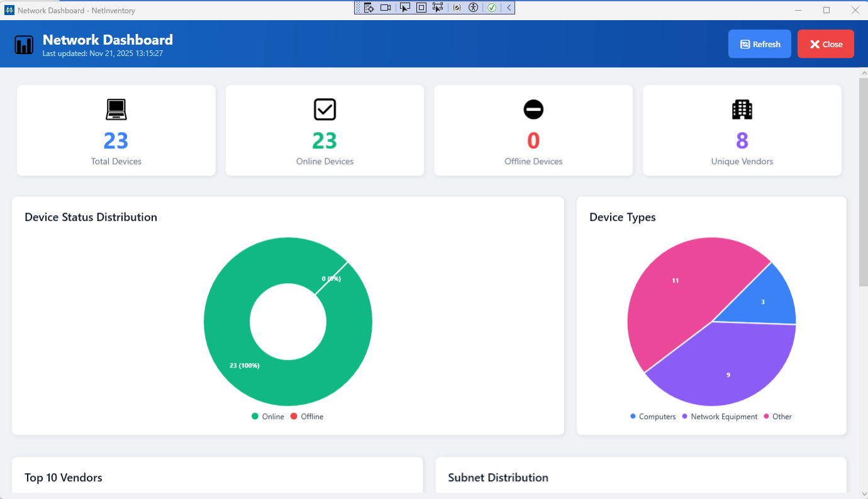
Task: Click the Offline Devices label
Action: [533, 162]
